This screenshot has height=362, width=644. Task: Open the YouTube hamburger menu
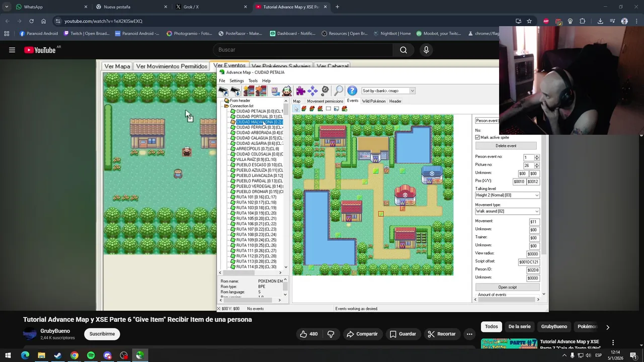(12, 50)
